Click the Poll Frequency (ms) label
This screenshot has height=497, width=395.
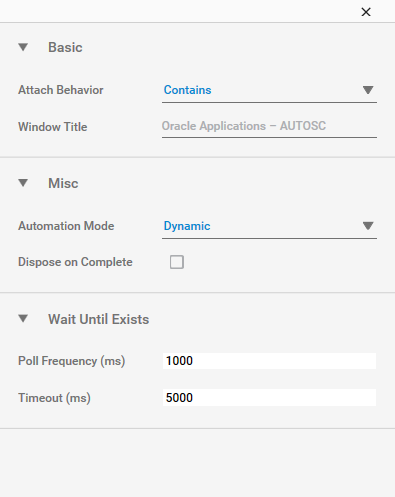[72, 361]
